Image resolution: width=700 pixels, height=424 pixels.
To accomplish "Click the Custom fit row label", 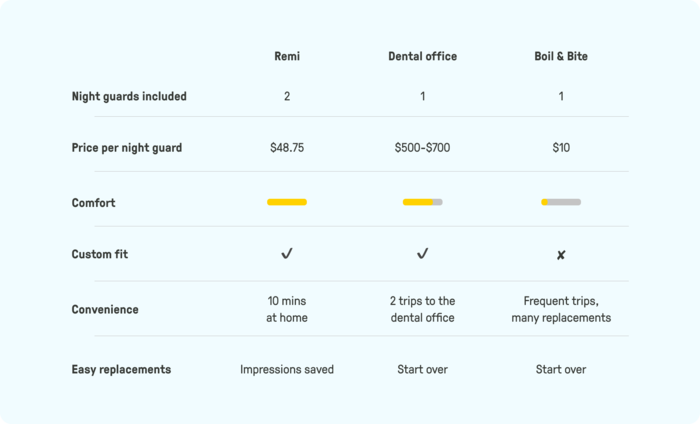I will (100, 254).
